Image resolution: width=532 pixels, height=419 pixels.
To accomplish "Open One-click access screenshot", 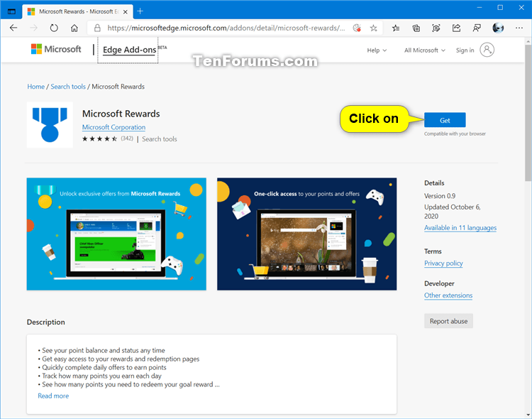I will pyautogui.click(x=306, y=234).
